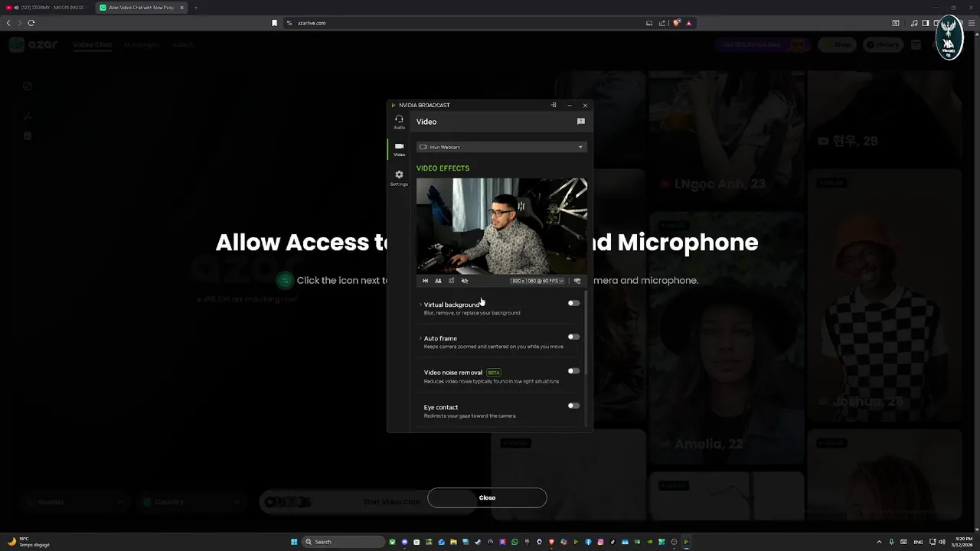This screenshot has width=980, height=551.
Task: Open File Explorer from the taskbar
Action: coord(453,542)
